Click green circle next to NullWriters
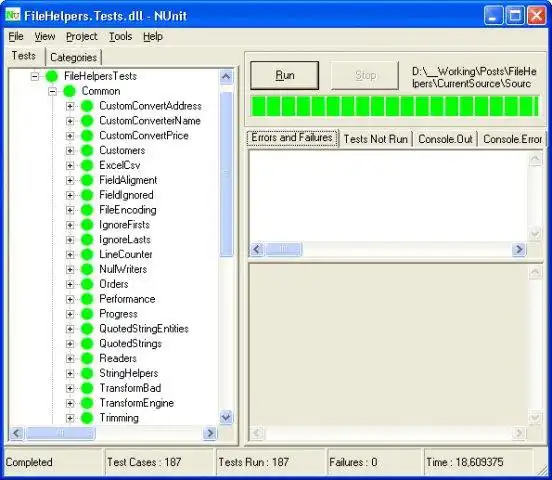552x480 pixels. (x=87, y=269)
